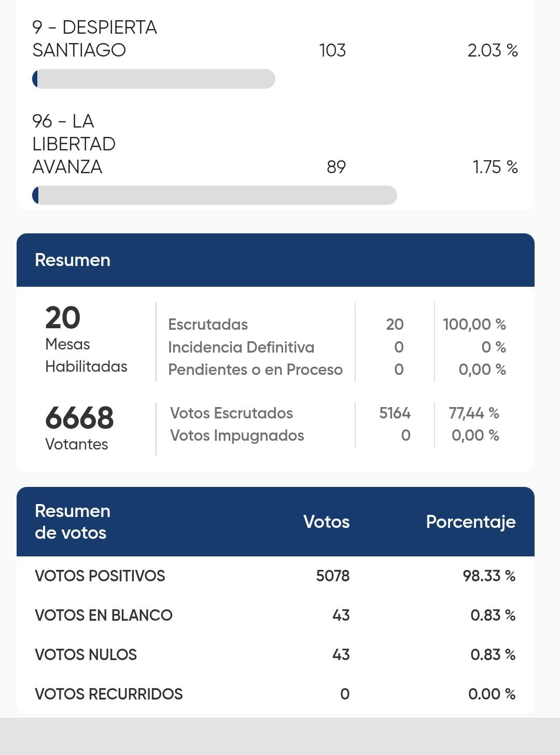This screenshot has width=560, height=755.
Task: Click the Porcentaje column header
Action: [471, 522]
